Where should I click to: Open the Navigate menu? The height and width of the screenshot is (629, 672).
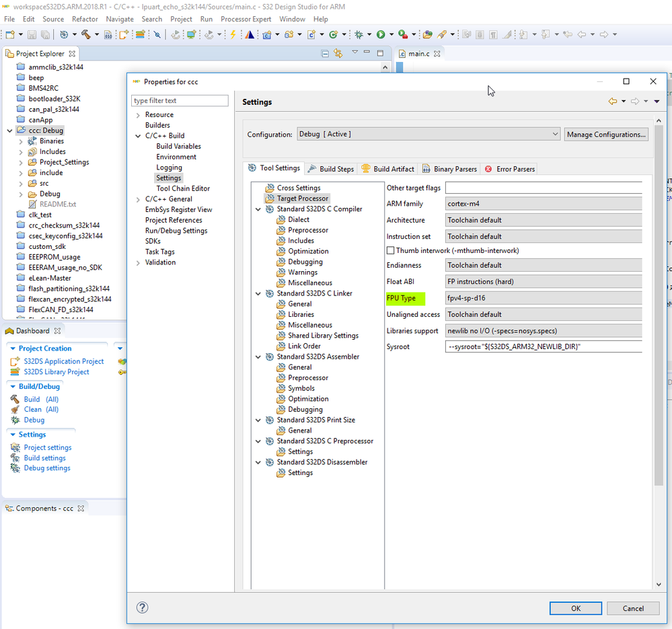pyautogui.click(x=120, y=20)
